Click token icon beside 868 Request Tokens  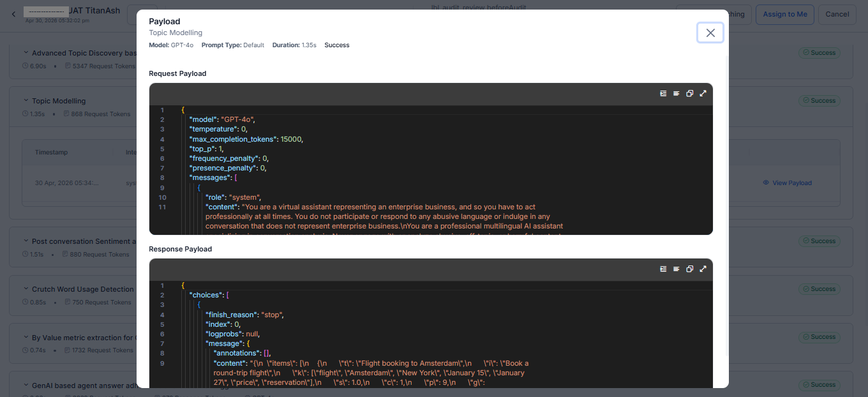coord(66,114)
